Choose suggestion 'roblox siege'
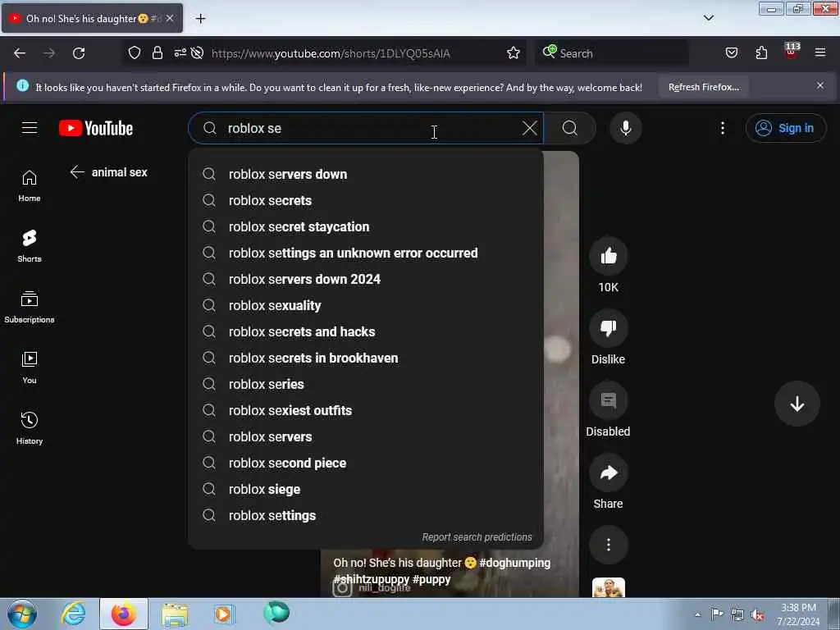Viewport: 840px width, 630px height. click(x=365, y=489)
